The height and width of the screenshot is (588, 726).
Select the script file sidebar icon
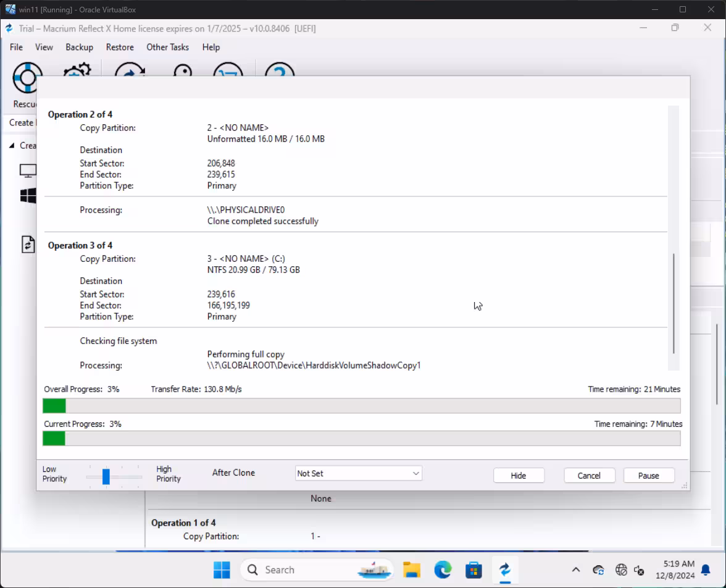pyautogui.click(x=28, y=244)
